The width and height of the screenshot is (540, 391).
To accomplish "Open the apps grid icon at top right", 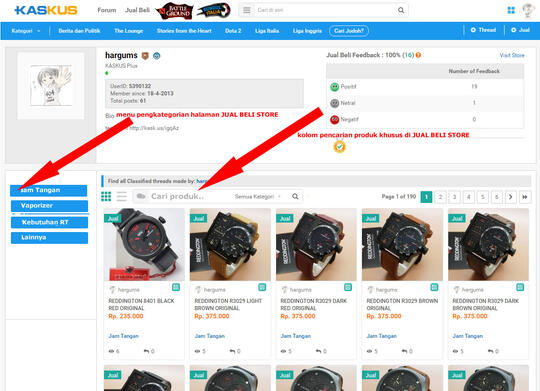I will 511,10.
